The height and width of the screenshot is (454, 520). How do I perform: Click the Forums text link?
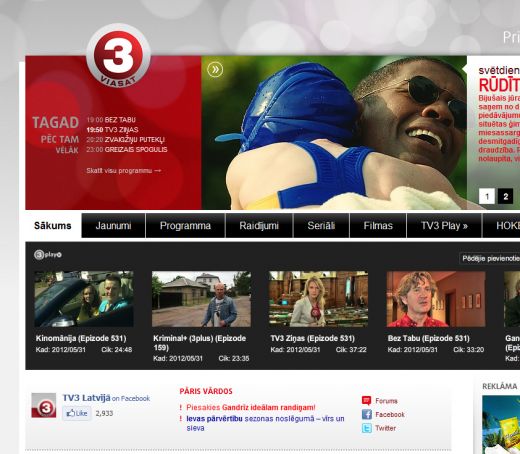tap(386, 401)
